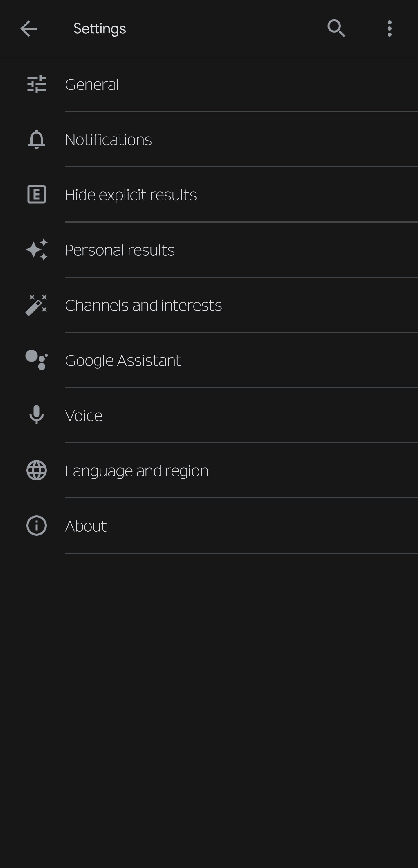Open the search magnifier icon
The image size is (418, 868).
point(336,28)
